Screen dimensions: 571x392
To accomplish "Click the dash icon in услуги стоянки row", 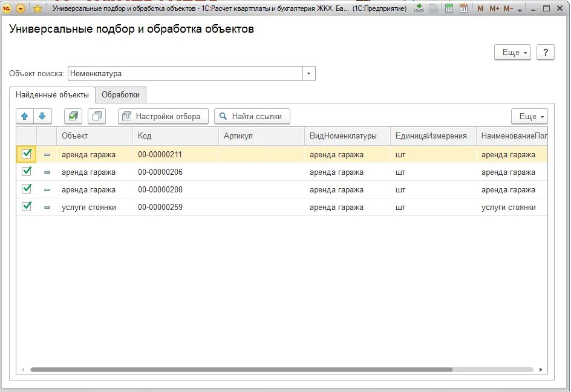I will [x=47, y=207].
